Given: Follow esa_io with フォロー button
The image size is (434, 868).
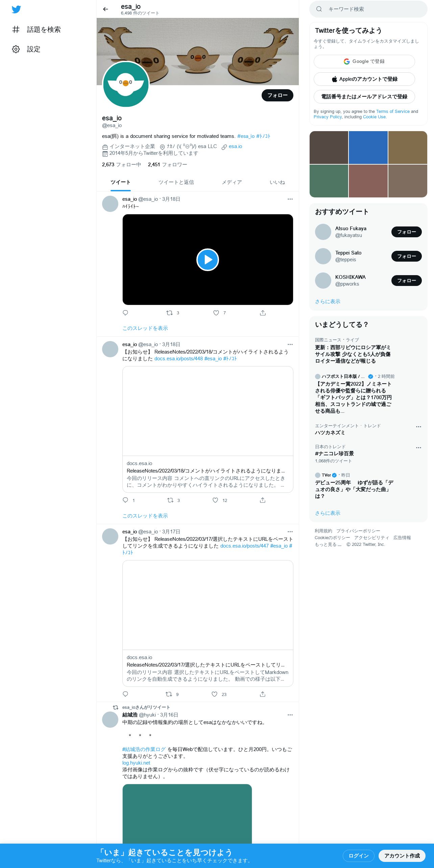Looking at the screenshot, I should click(277, 95).
